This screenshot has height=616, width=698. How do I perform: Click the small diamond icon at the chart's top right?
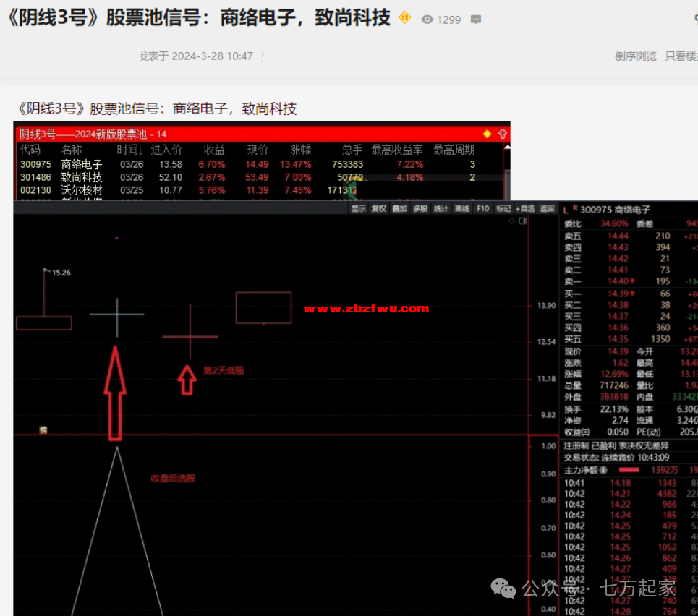511,221
